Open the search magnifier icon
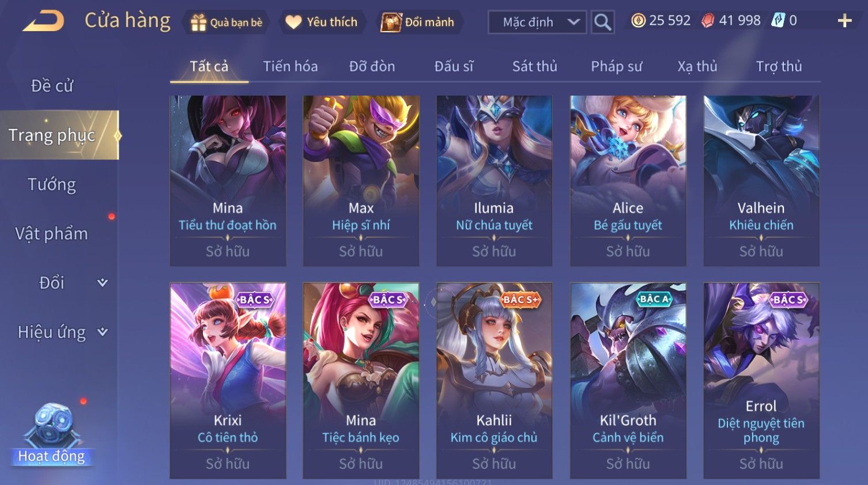 coord(602,22)
